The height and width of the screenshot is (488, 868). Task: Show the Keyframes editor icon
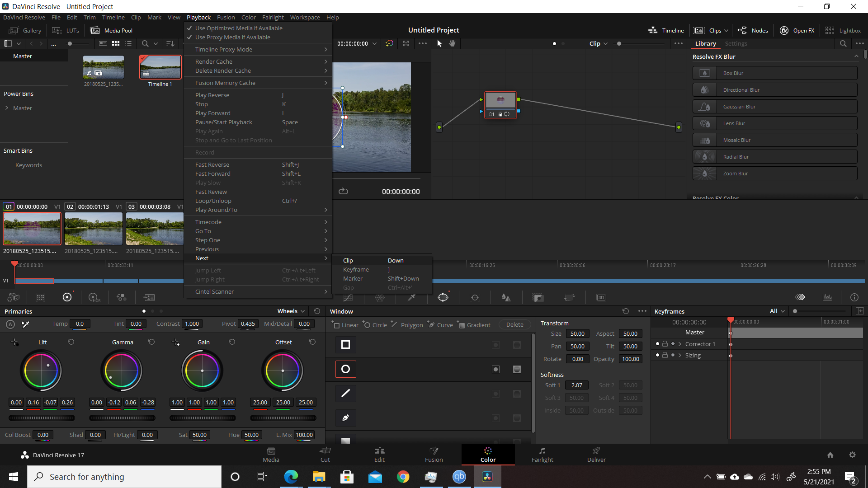(800, 297)
